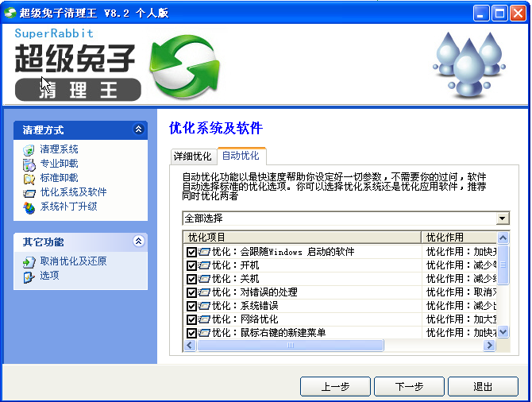532x402 pixels.
Task: Uncheck 会跟随Windows启动的软件 checkbox
Action: 191,252
